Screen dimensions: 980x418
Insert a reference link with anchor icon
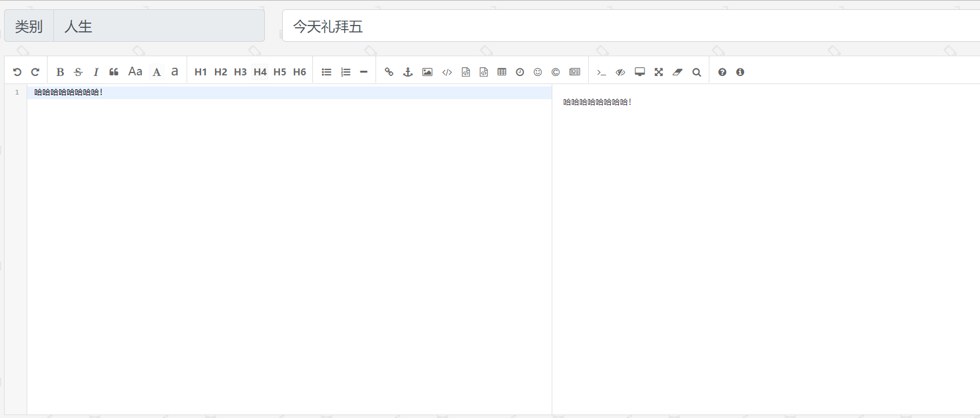pos(408,72)
